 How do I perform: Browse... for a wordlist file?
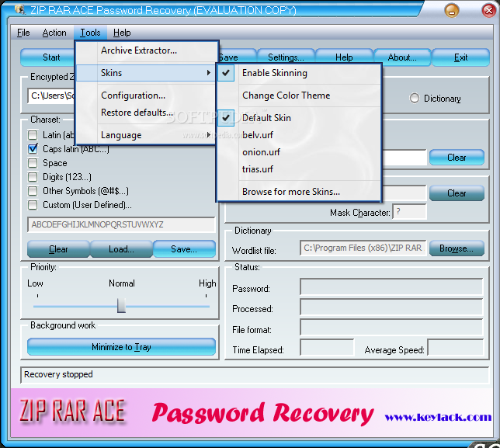click(457, 248)
